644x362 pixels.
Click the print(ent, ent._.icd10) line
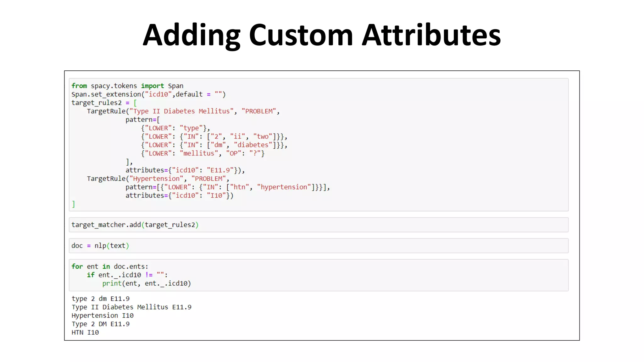pyautogui.click(x=147, y=283)
